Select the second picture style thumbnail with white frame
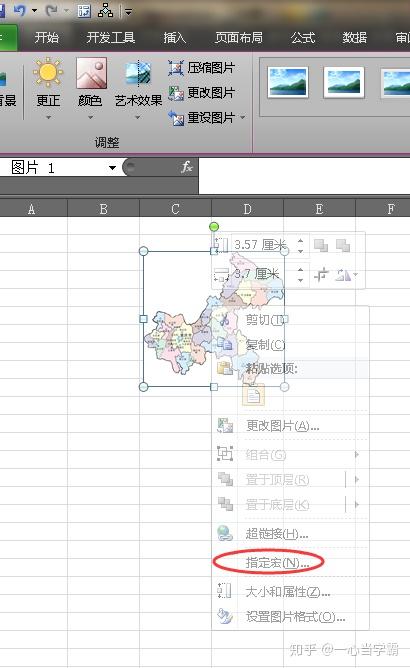The image size is (410, 668). [x=344, y=82]
